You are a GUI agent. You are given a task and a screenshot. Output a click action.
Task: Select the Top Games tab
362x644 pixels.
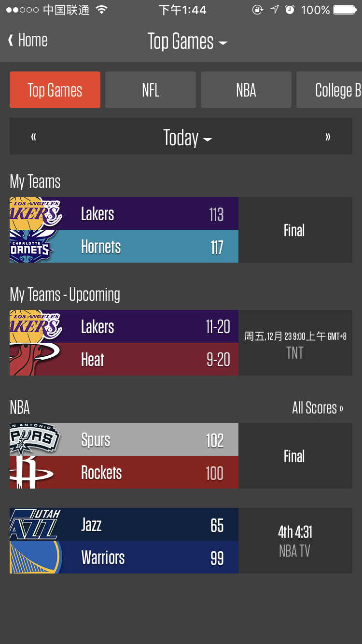[x=55, y=90]
